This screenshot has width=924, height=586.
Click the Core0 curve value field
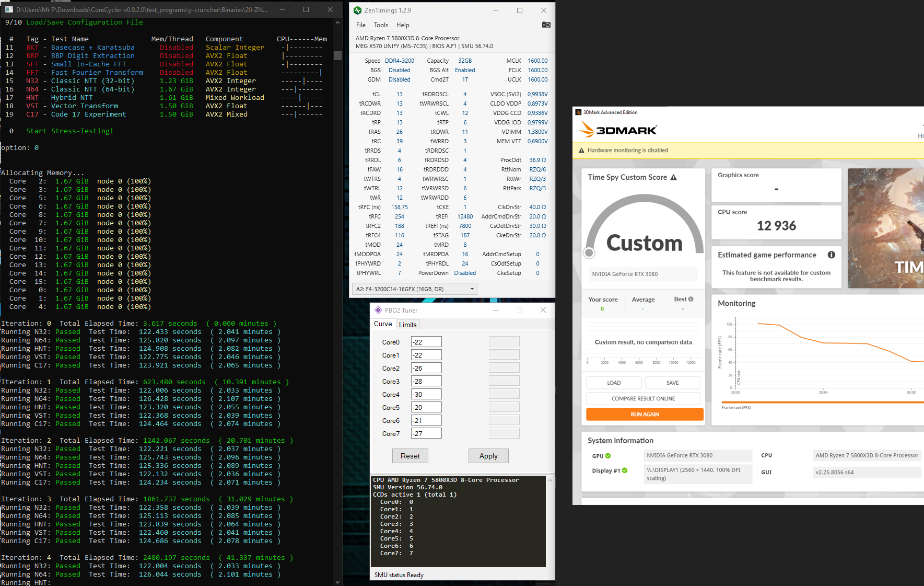(426, 342)
